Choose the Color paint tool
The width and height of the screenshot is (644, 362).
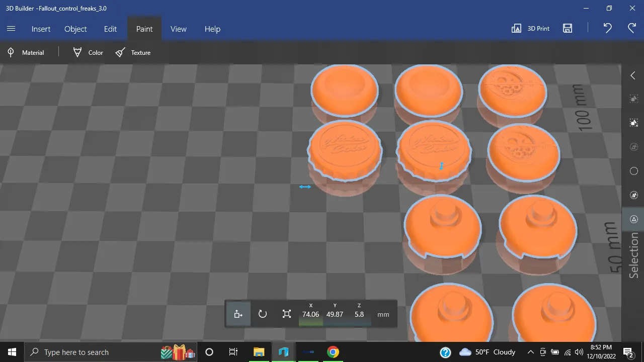coord(88,52)
